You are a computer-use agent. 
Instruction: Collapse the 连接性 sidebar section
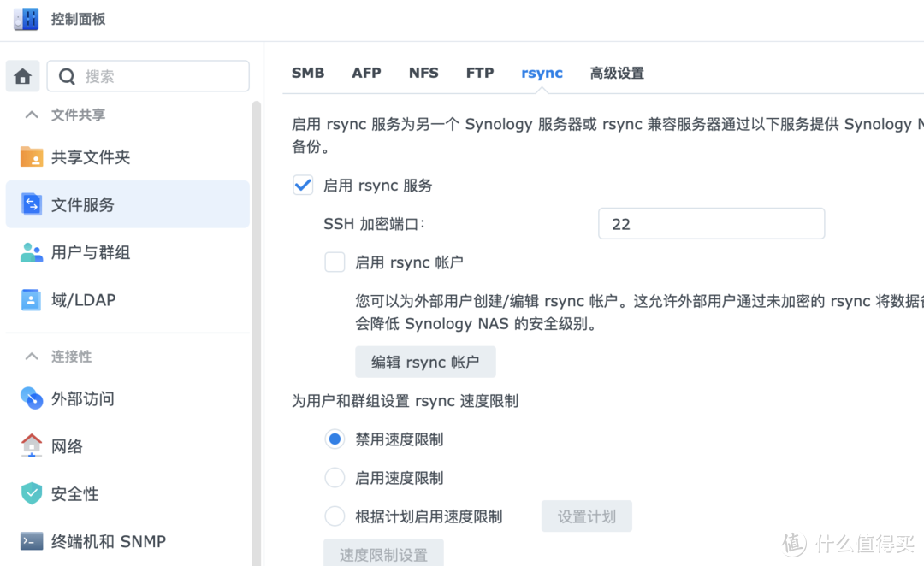pos(32,357)
